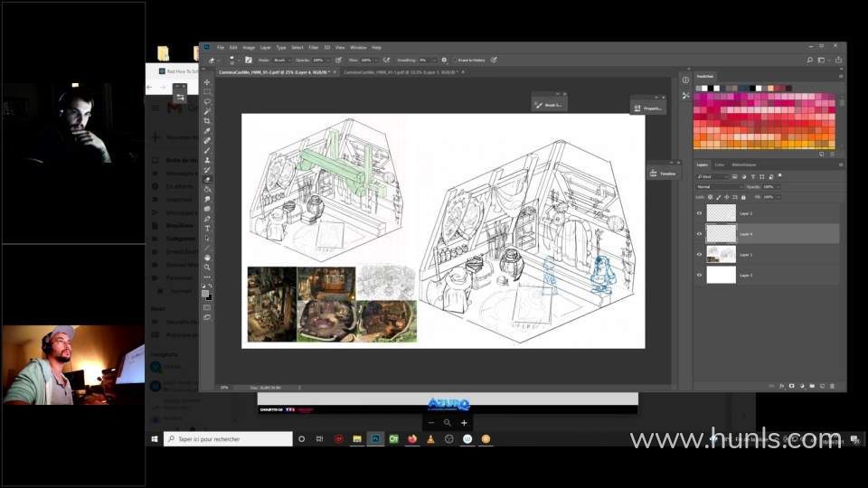This screenshot has width=868, height=488.
Task: Toggle airbrush build-up effect
Action: (x=386, y=61)
